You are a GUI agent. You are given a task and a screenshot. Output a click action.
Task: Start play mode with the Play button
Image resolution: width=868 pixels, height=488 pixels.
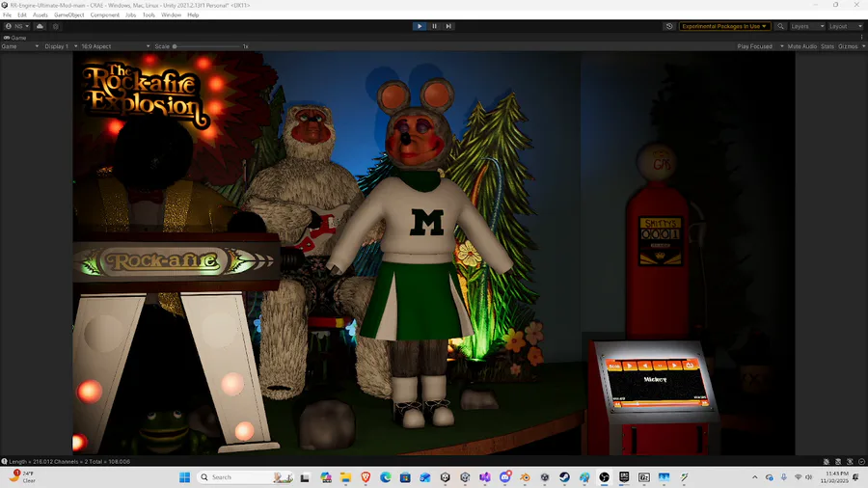(420, 26)
